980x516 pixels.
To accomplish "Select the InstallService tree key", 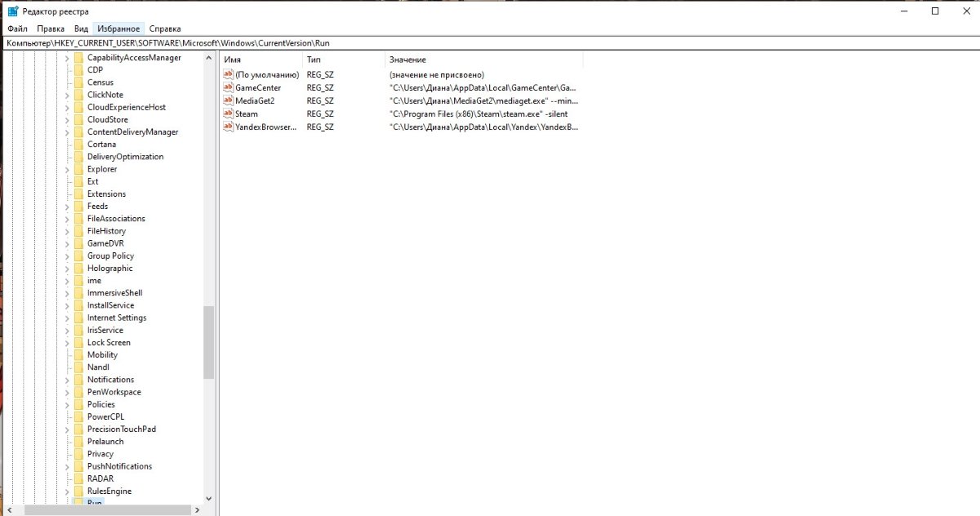I will (110, 305).
